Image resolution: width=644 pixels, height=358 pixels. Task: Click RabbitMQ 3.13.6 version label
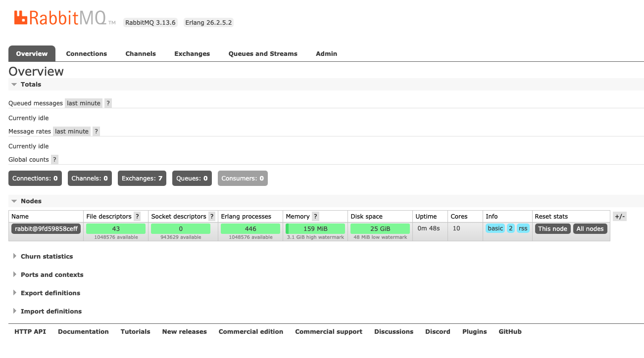[x=150, y=23]
